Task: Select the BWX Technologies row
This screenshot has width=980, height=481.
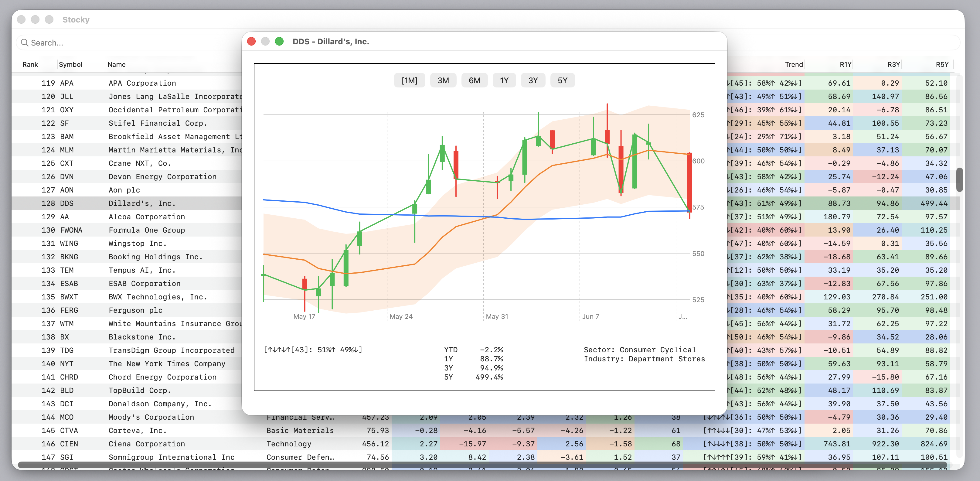Action: click(x=126, y=296)
